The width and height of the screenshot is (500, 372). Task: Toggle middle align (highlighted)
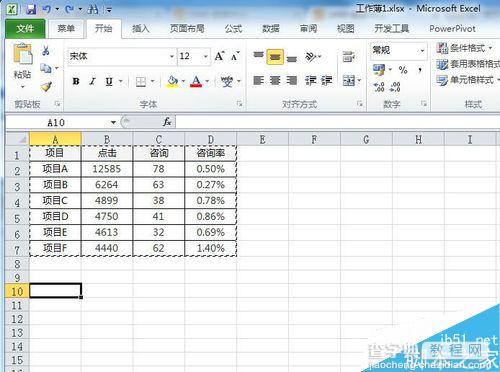tap(275, 57)
